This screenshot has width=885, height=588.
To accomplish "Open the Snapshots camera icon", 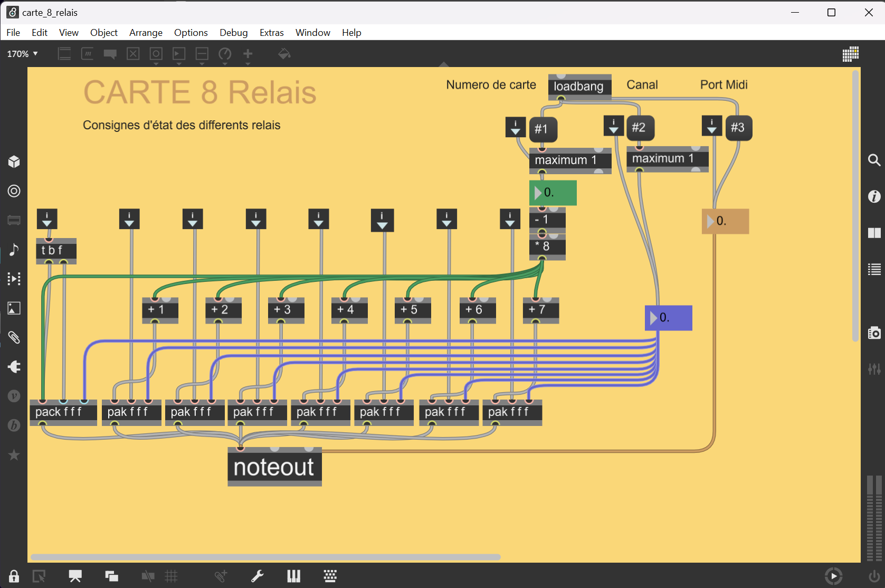I will pyautogui.click(x=874, y=333).
